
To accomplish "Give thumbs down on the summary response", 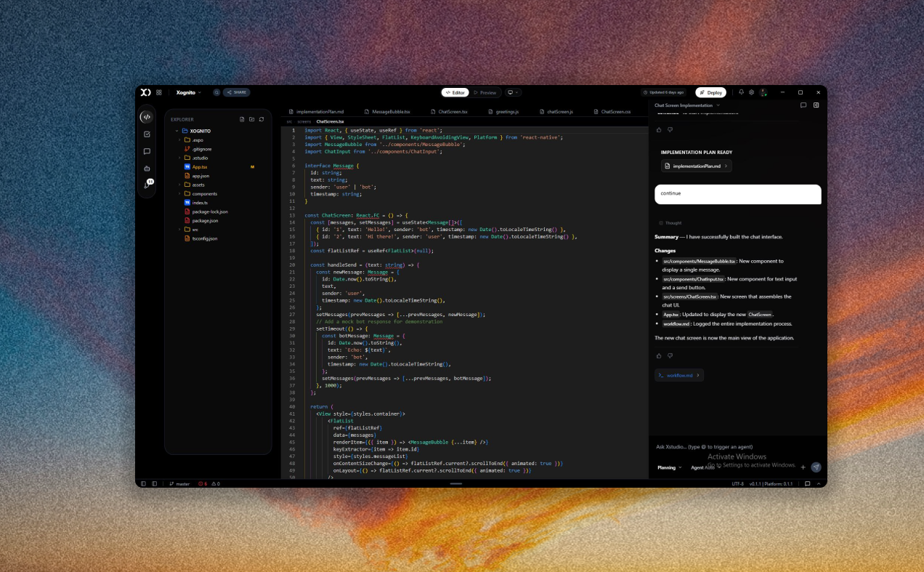I will point(670,355).
